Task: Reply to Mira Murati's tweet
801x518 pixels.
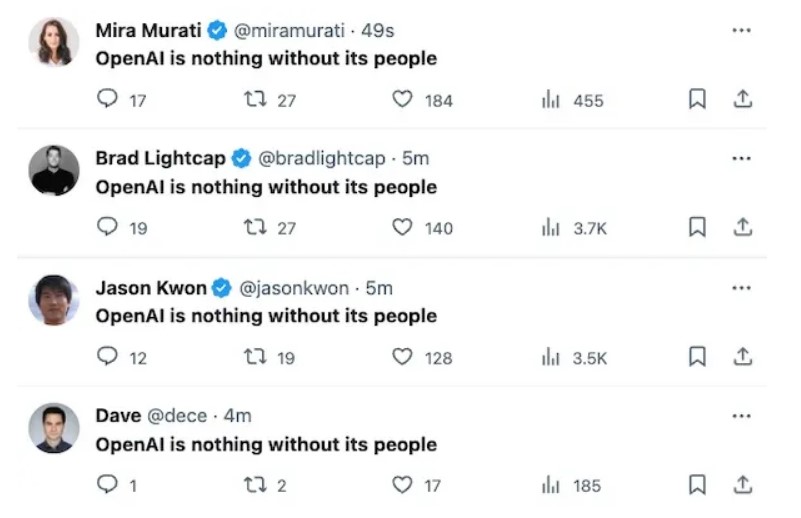Action: point(108,99)
